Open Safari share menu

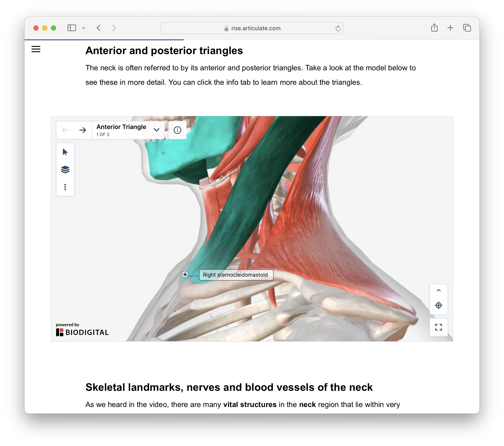(434, 28)
